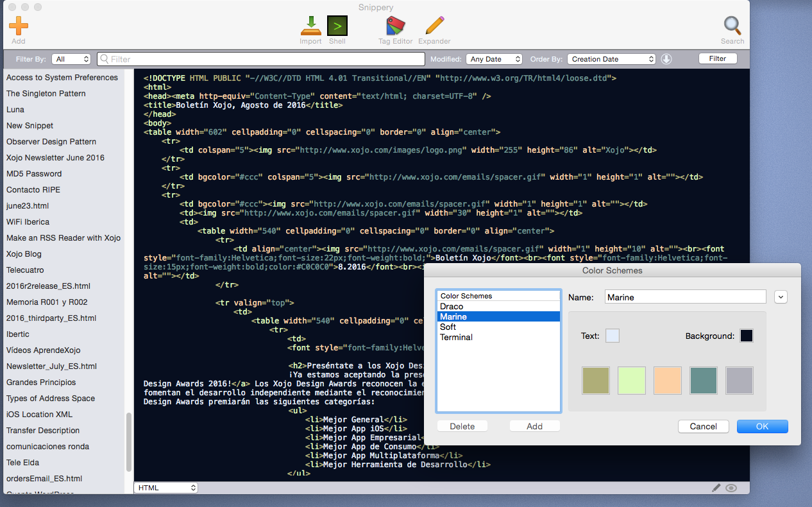The height and width of the screenshot is (507, 812).
Task: Expand the Modified Any Date dropdown
Action: tap(495, 59)
